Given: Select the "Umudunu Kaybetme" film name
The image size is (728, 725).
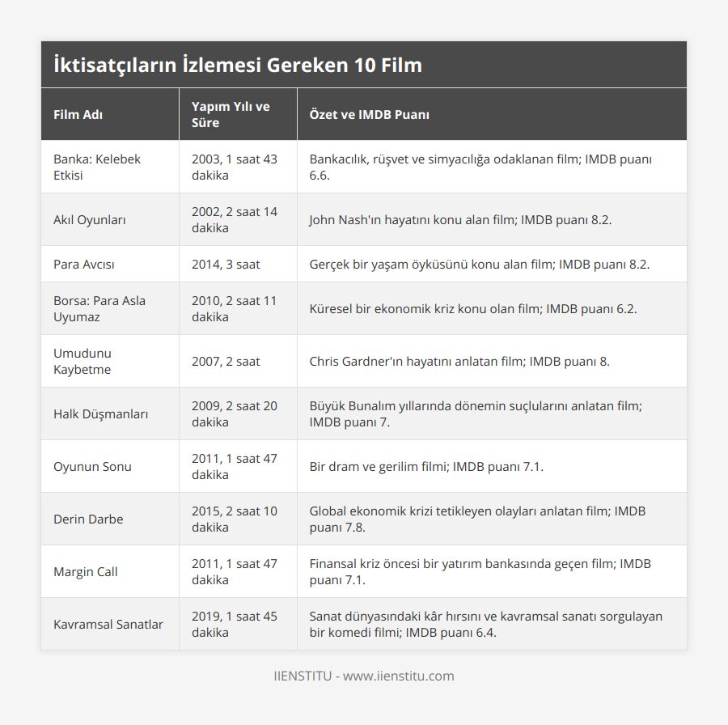Looking at the screenshot, I should pyautogui.click(x=83, y=361).
